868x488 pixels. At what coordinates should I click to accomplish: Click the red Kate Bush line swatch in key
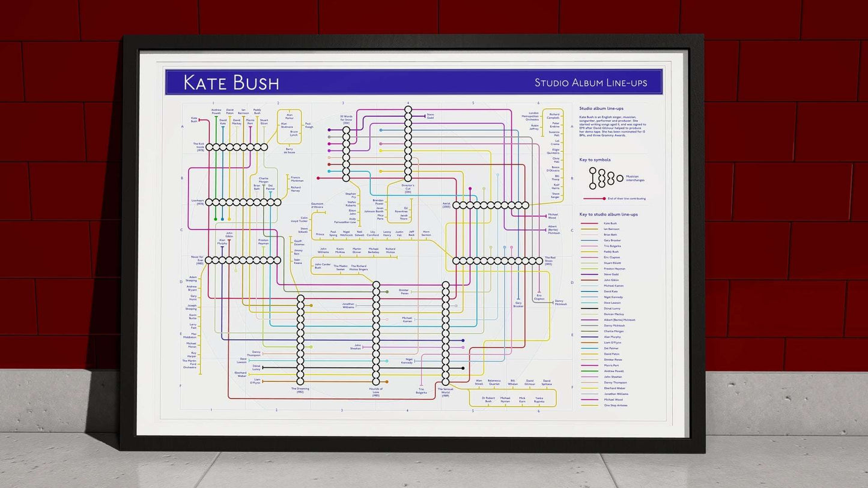[x=589, y=223]
